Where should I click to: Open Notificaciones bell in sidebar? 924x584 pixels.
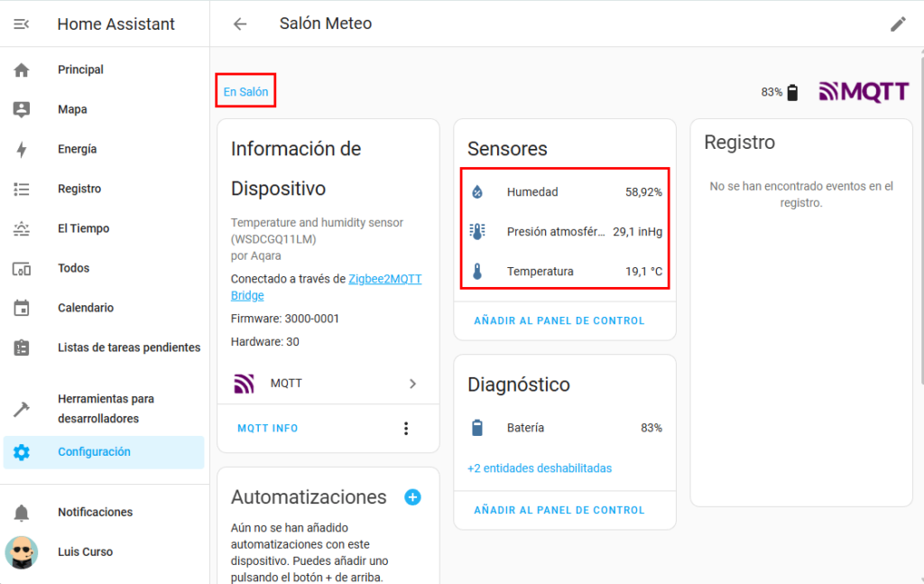(95, 512)
